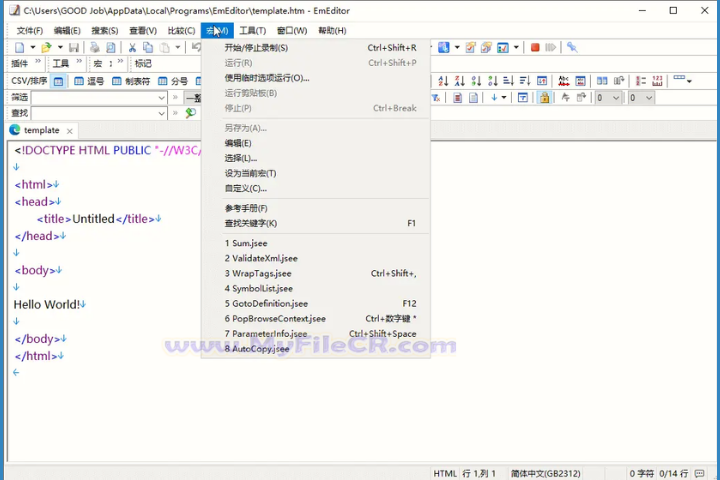Run macro 4 SymbolList.jsee
Viewport: 720px width, 480px height.
pos(316,289)
